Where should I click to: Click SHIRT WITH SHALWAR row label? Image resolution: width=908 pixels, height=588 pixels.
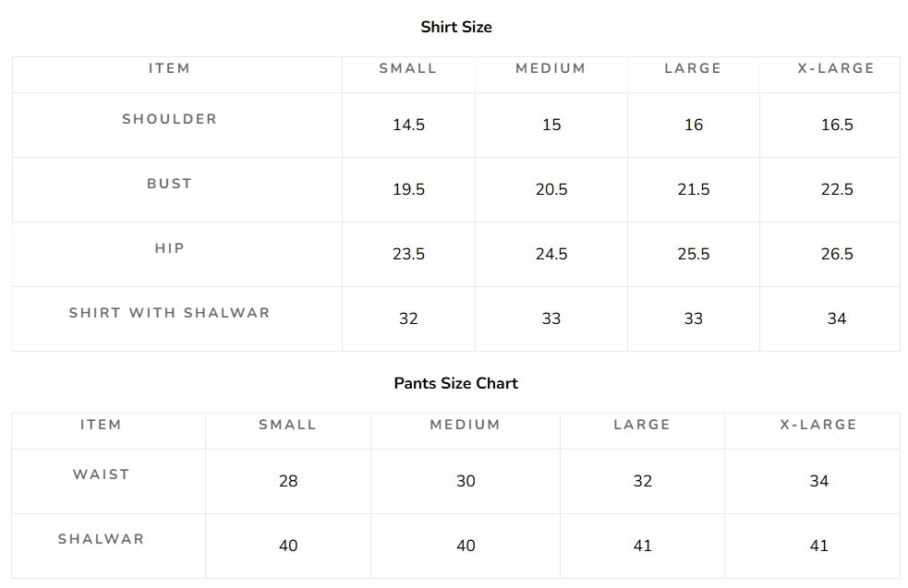(169, 313)
